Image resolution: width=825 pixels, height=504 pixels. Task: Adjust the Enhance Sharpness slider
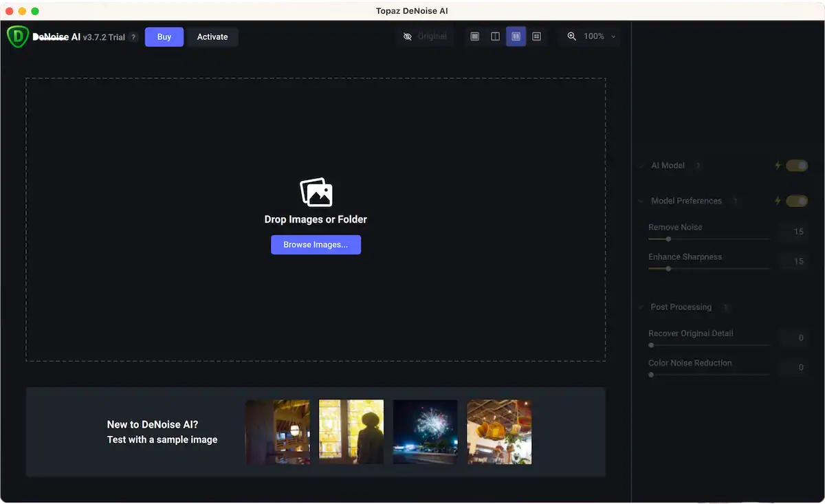[709, 269]
